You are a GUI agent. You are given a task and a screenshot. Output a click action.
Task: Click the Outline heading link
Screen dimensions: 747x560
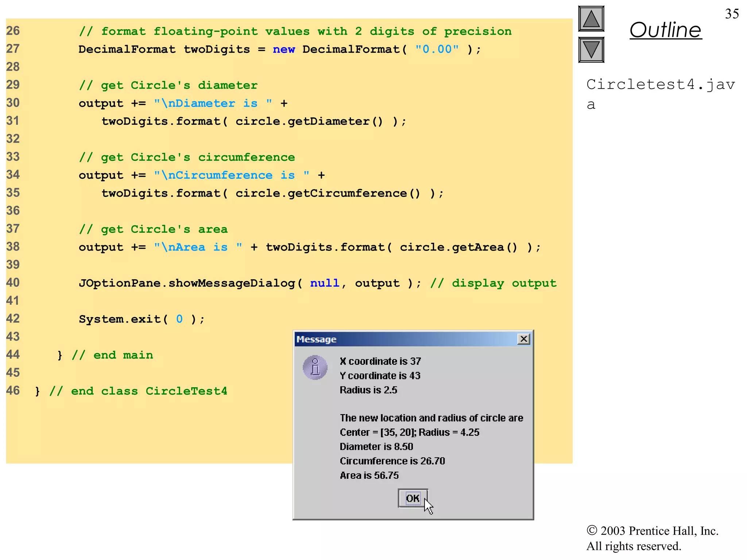point(665,30)
